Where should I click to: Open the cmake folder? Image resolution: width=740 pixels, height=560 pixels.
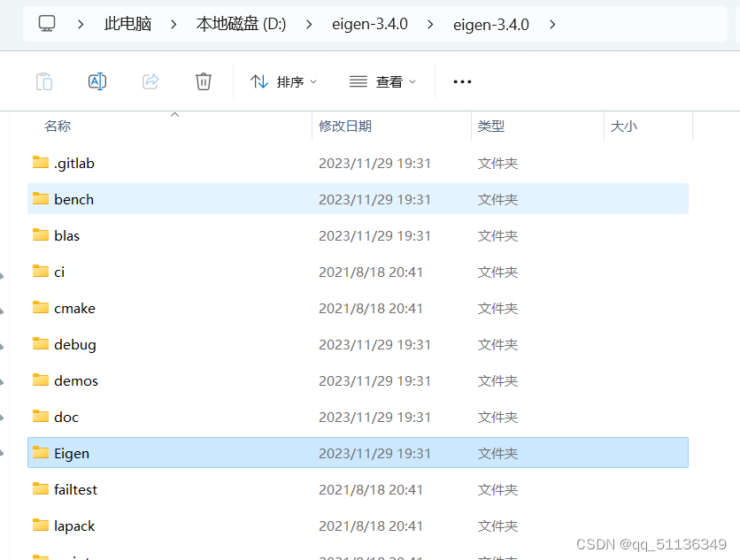point(74,308)
